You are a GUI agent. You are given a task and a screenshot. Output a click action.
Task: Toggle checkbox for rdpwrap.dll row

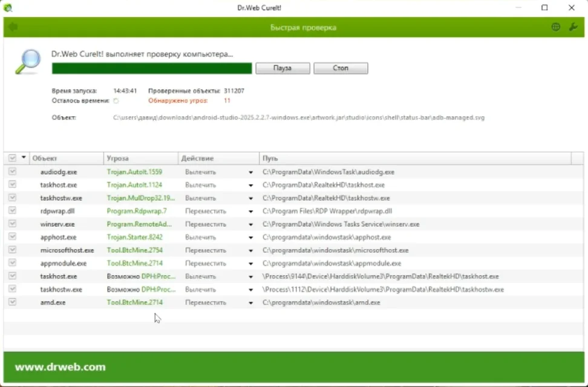coord(12,211)
